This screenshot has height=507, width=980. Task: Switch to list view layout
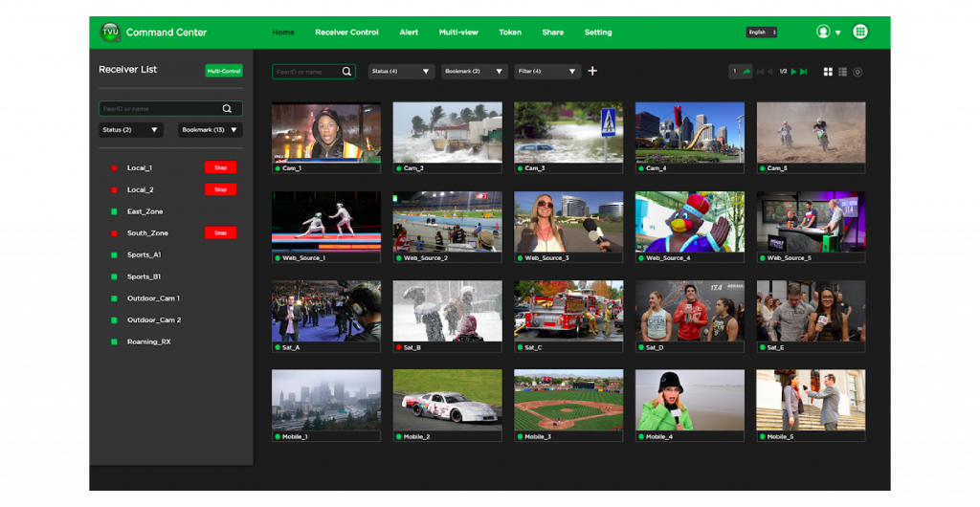point(842,72)
